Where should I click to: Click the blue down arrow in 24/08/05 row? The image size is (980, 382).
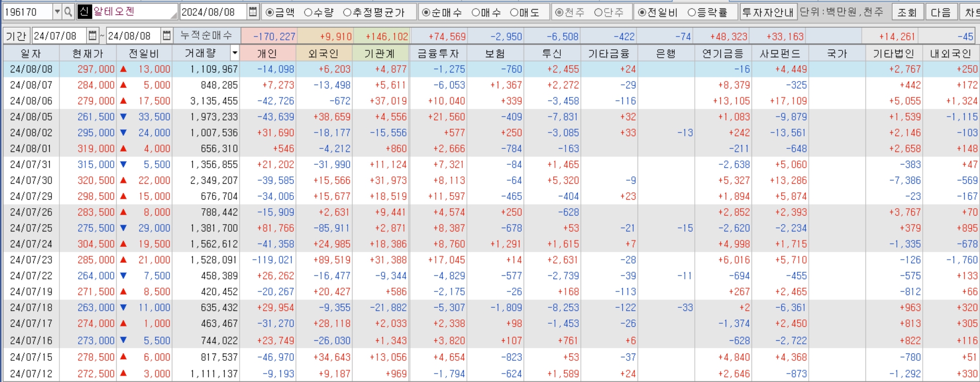coord(123,117)
